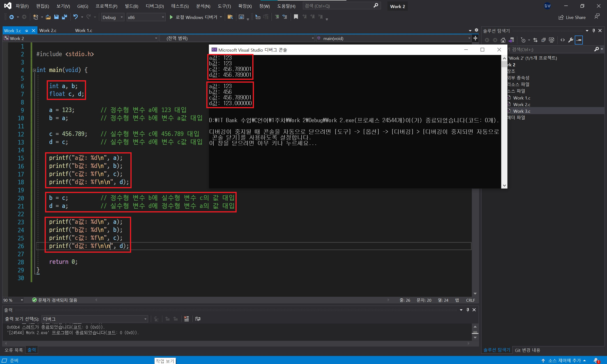The height and width of the screenshot is (364, 607).
Task: Click Collapse All in Solution Explorer
Action: pyautogui.click(x=543, y=40)
